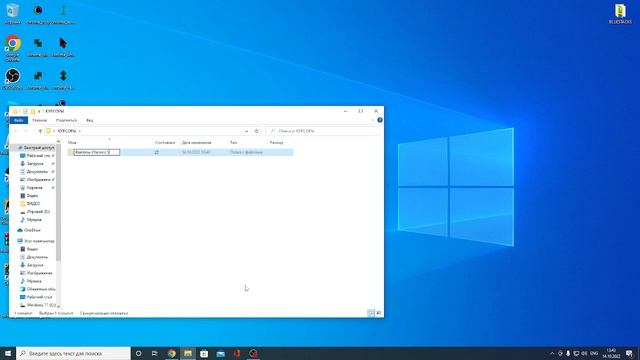The width and height of the screenshot is (640, 360).
Task: Switch input language with ENG indicator
Action: (x=594, y=353)
